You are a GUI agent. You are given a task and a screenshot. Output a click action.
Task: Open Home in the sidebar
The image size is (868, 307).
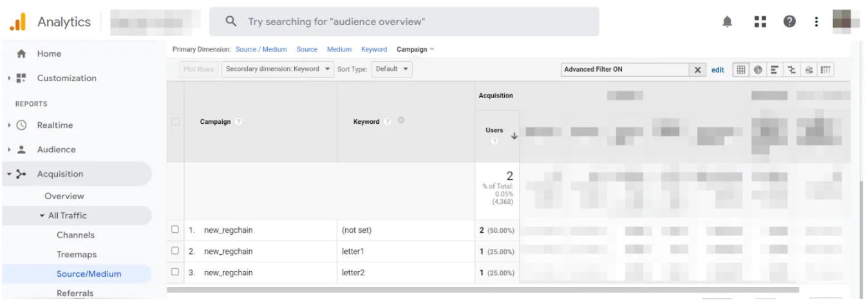point(49,54)
